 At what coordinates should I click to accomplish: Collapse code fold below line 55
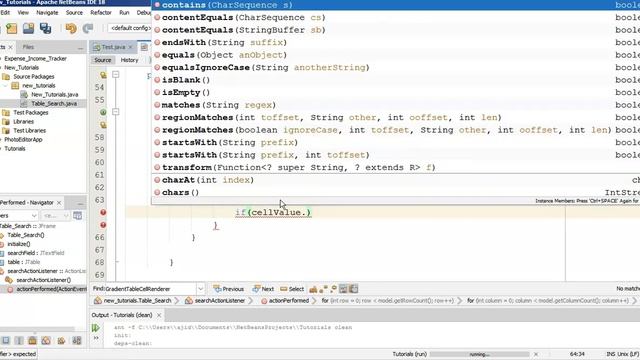click(x=116, y=112)
